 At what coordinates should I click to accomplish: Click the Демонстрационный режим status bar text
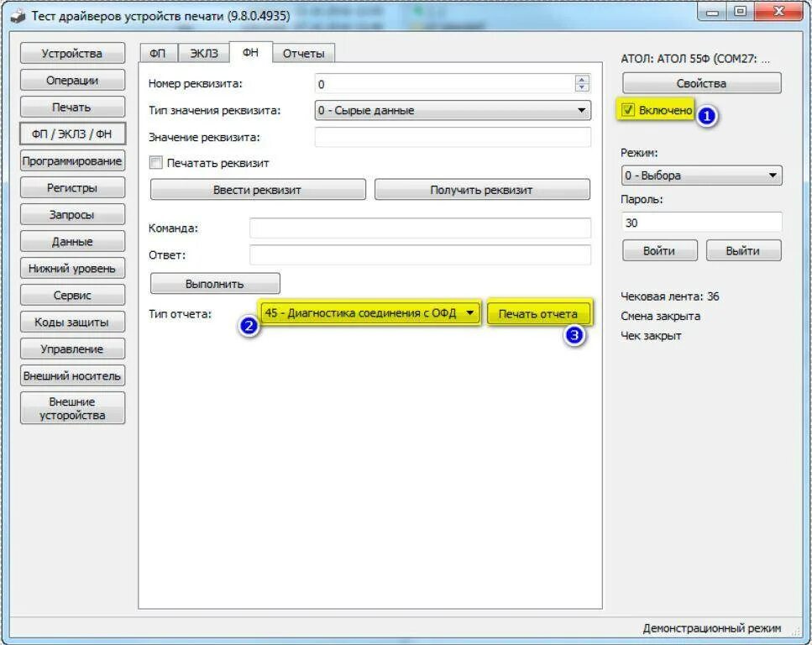pos(712,628)
